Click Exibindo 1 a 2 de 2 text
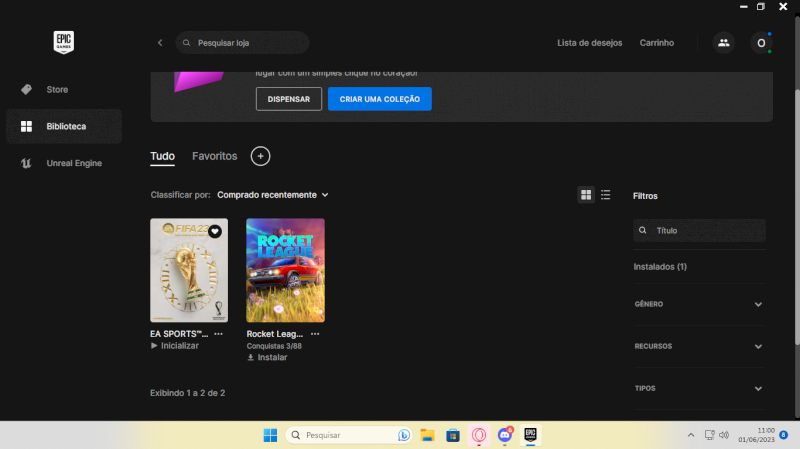 click(187, 393)
